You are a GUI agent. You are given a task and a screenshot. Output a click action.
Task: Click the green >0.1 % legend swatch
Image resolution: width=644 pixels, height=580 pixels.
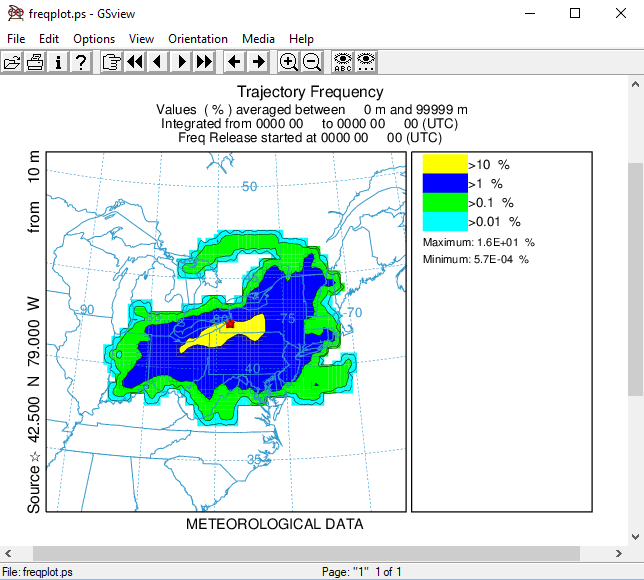pos(445,202)
